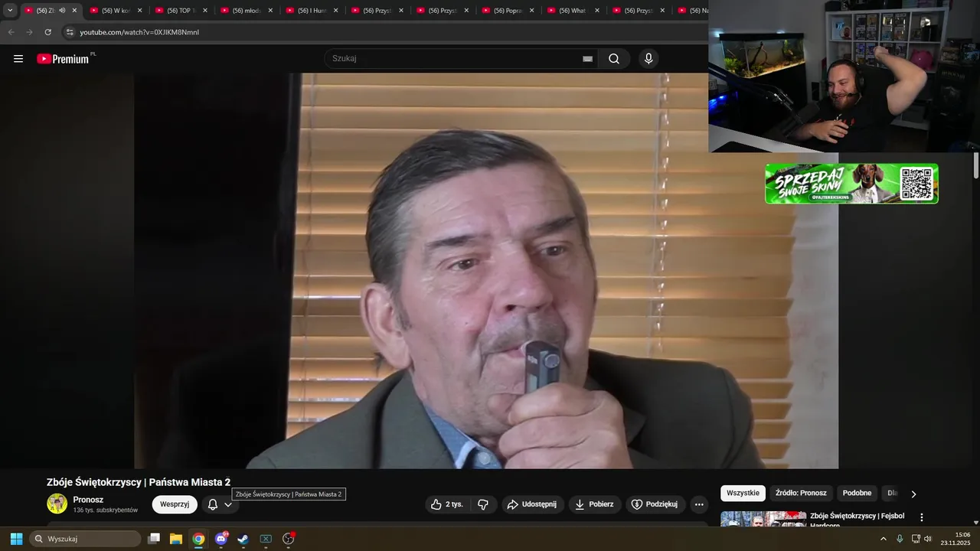
Task: Close the "(56) What" tab
Action: click(x=597, y=11)
